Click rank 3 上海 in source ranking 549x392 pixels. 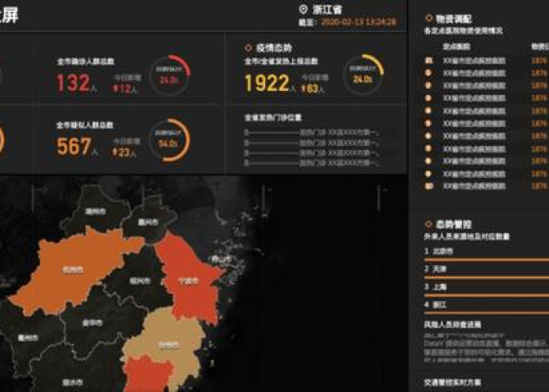coord(435,287)
